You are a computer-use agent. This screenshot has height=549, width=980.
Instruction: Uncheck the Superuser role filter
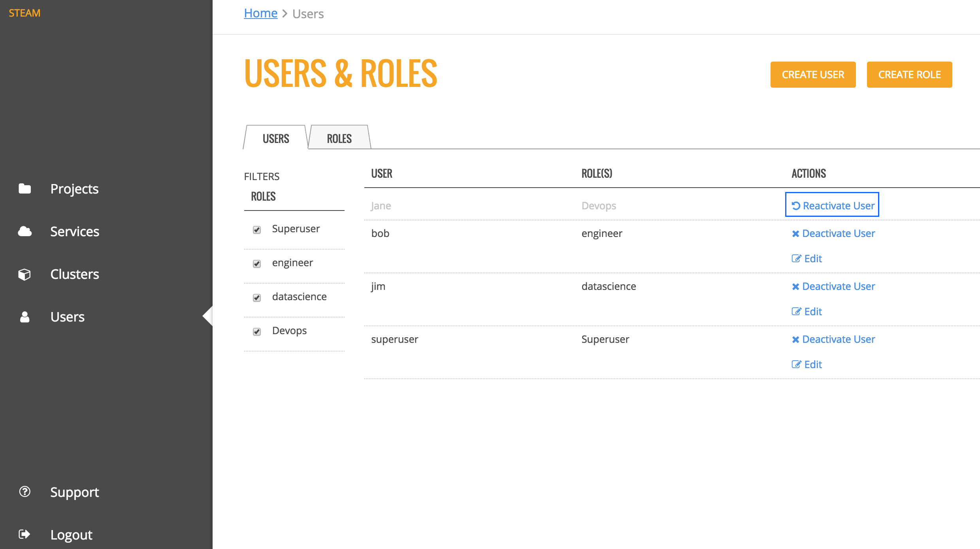[257, 230]
